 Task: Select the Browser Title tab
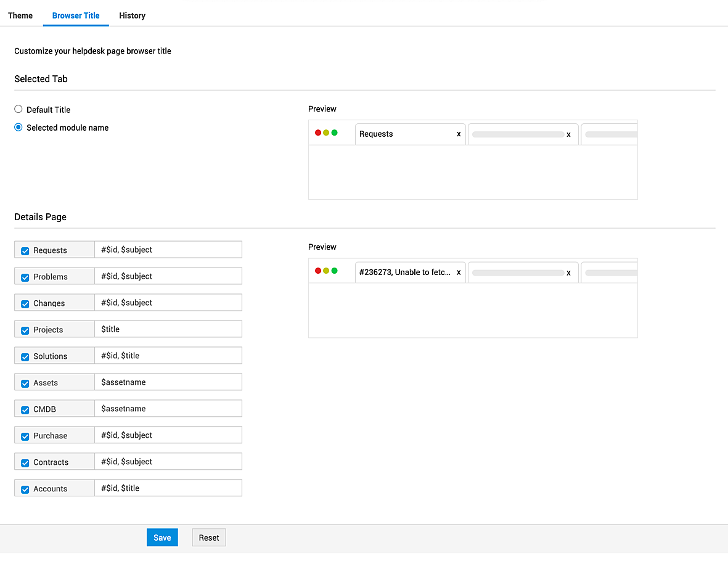[76, 15]
